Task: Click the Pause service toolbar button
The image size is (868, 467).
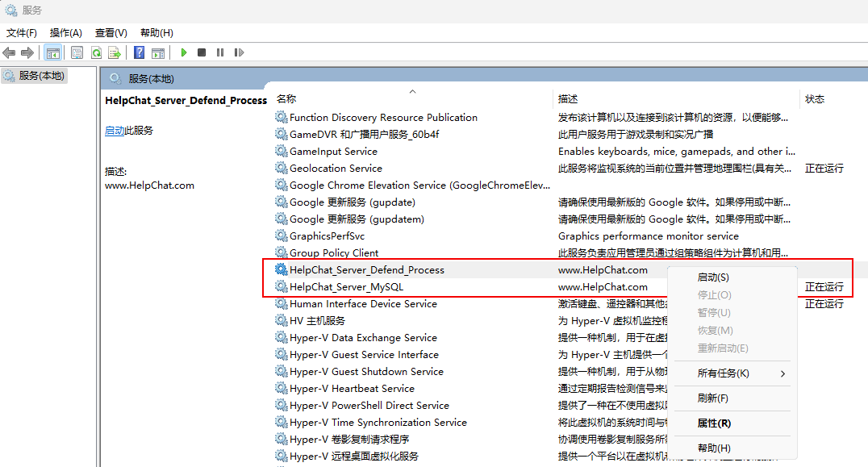Action: pos(219,52)
